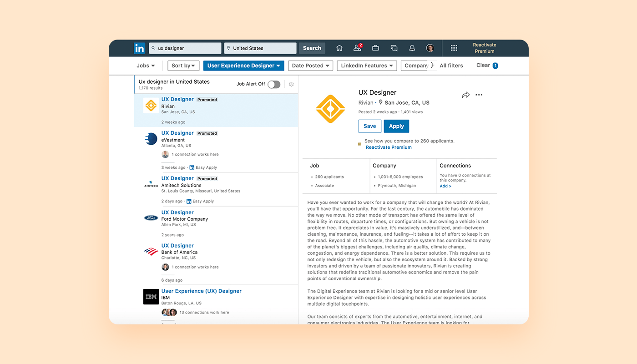Open the Messaging icon
Image resolution: width=637 pixels, height=364 pixels.
(x=394, y=48)
